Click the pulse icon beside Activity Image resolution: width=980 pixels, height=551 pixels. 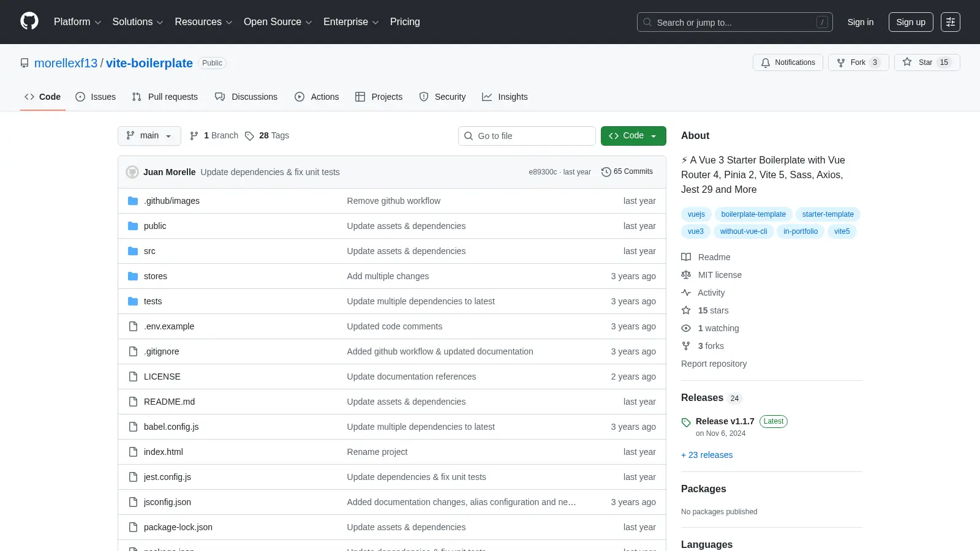pos(686,293)
